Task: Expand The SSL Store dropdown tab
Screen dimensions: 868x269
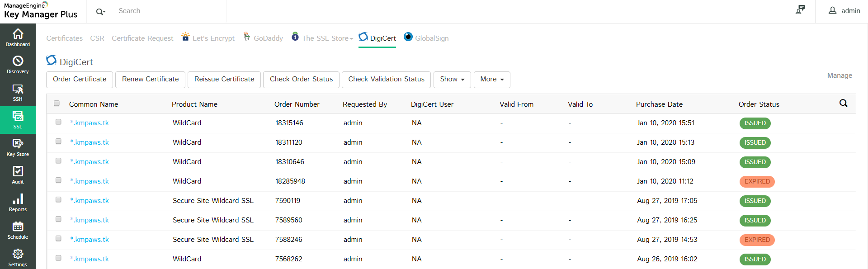Action: click(x=327, y=38)
